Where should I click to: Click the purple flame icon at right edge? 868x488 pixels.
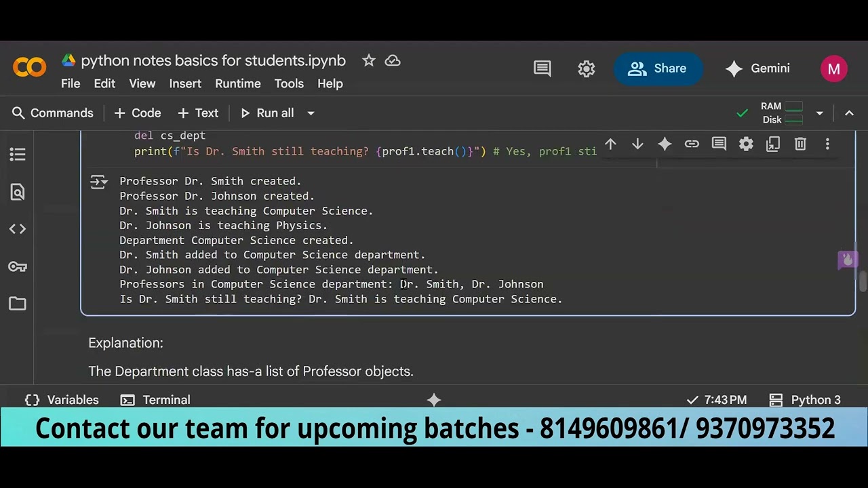pyautogui.click(x=848, y=260)
